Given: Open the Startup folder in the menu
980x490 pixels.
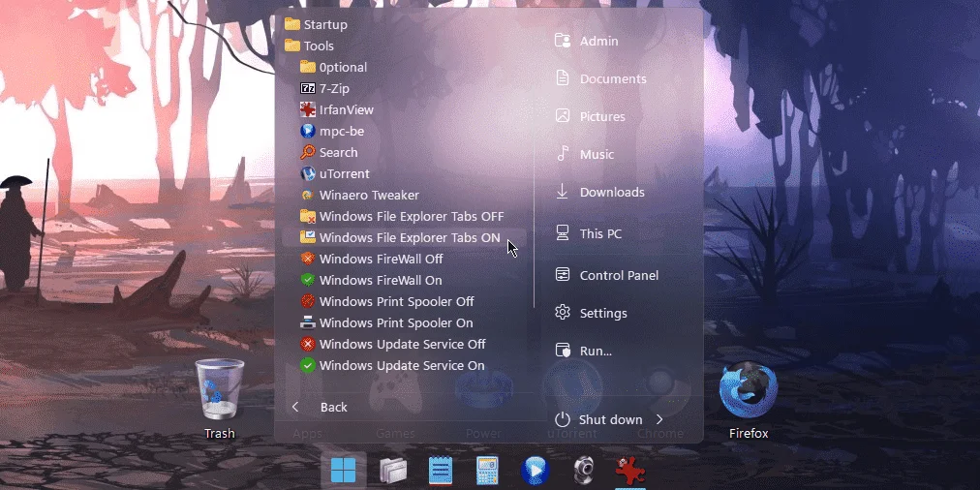Looking at the screenshot, I should pyautogui.click(x=316, y=25).
